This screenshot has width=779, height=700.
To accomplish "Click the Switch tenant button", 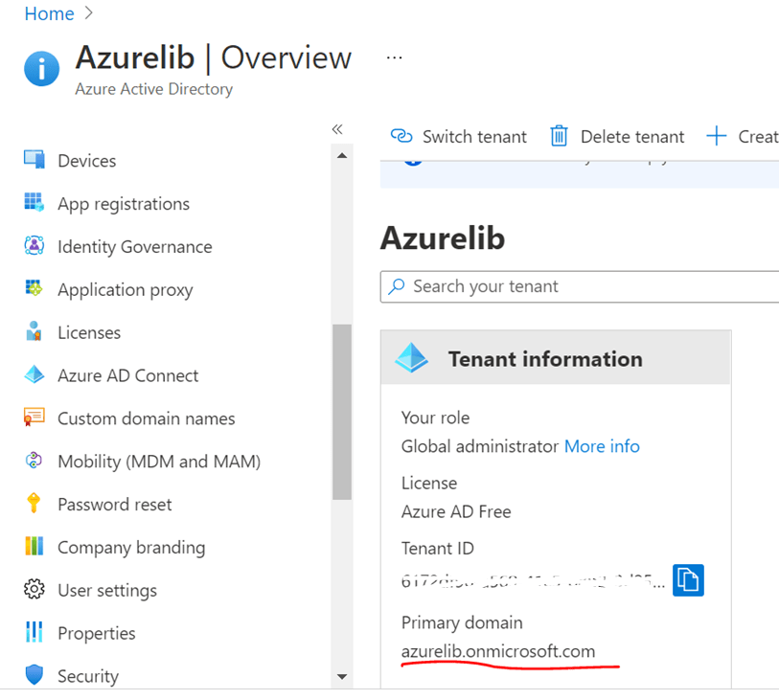I will click(x=459, y=136).
